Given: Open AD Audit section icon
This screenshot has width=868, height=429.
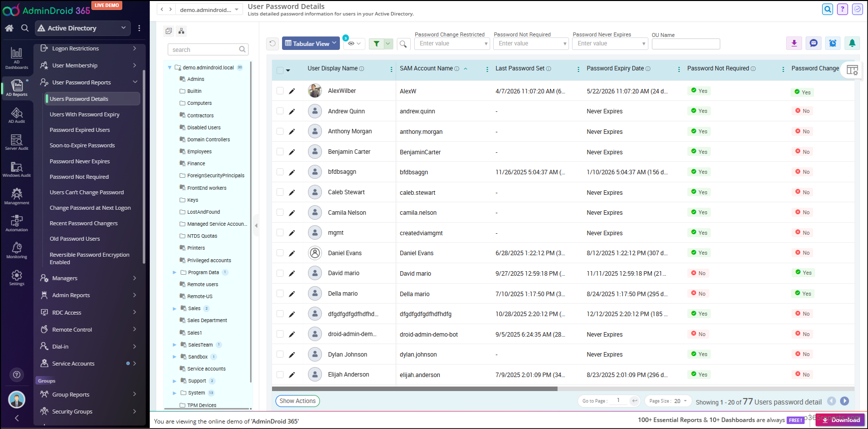Looking at the screenshot, I should click(x=16, y=115).
